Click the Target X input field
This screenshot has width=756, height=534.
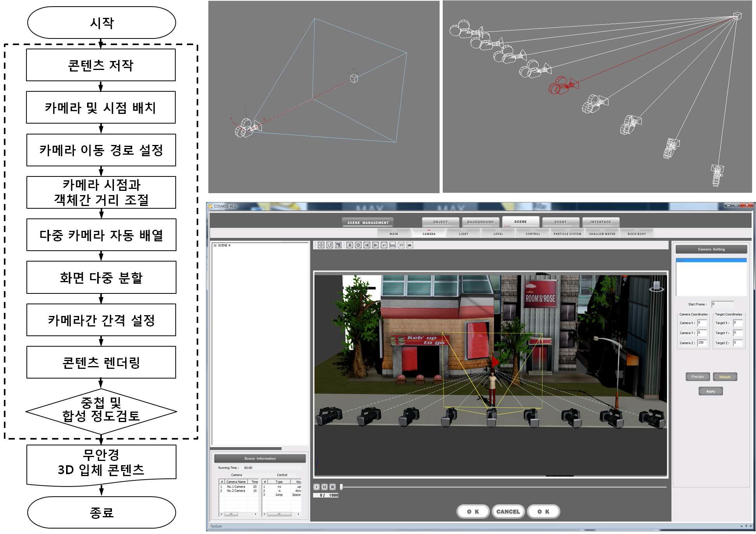point(738,323)
